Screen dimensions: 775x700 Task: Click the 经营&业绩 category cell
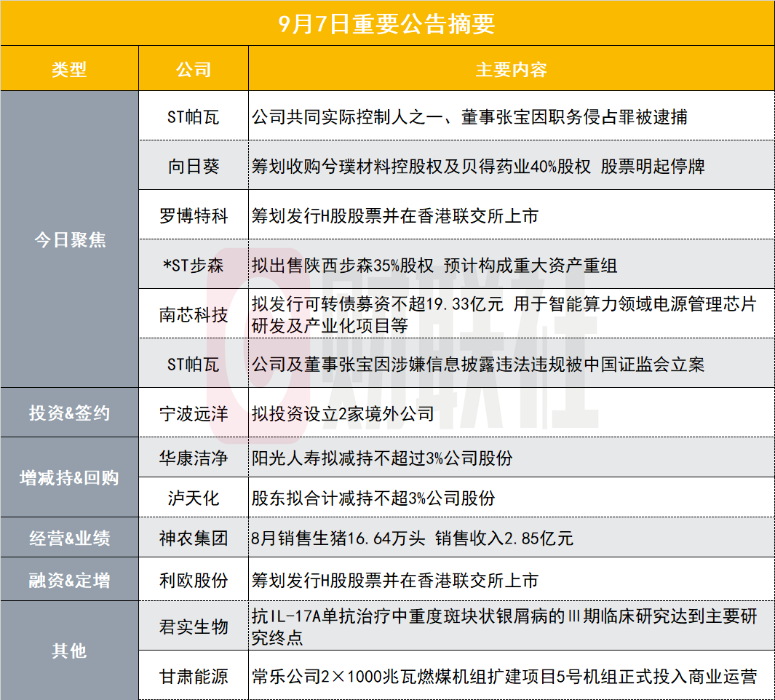click(70, 538)
